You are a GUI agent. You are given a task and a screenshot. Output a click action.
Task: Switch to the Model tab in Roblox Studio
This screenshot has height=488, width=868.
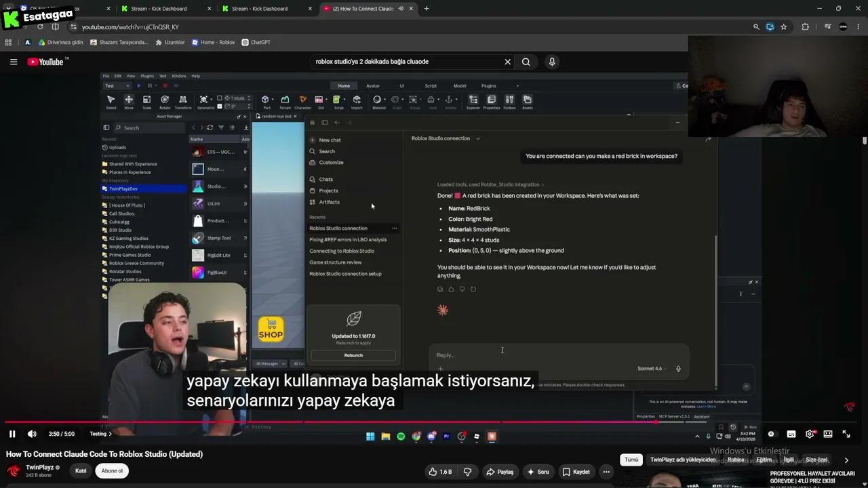[460, 86]
